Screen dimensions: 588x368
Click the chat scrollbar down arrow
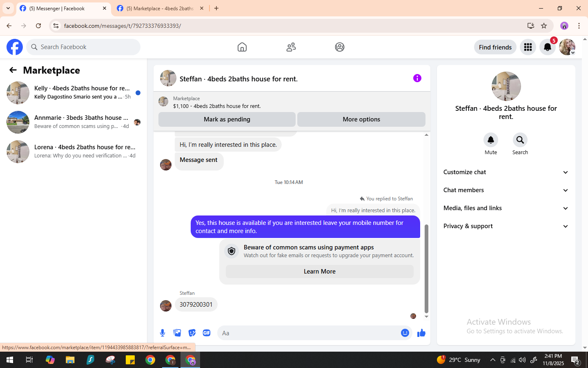click(426, 316)
